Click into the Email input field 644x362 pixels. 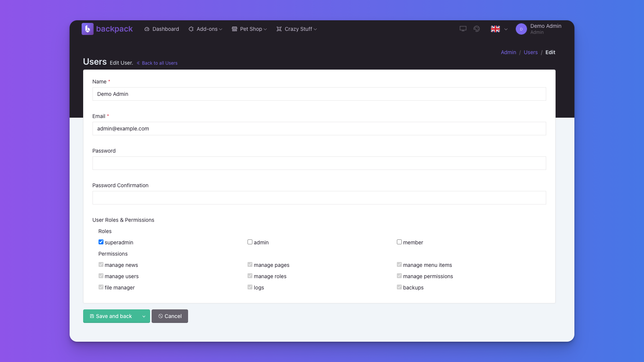click(x=319, y=129)
